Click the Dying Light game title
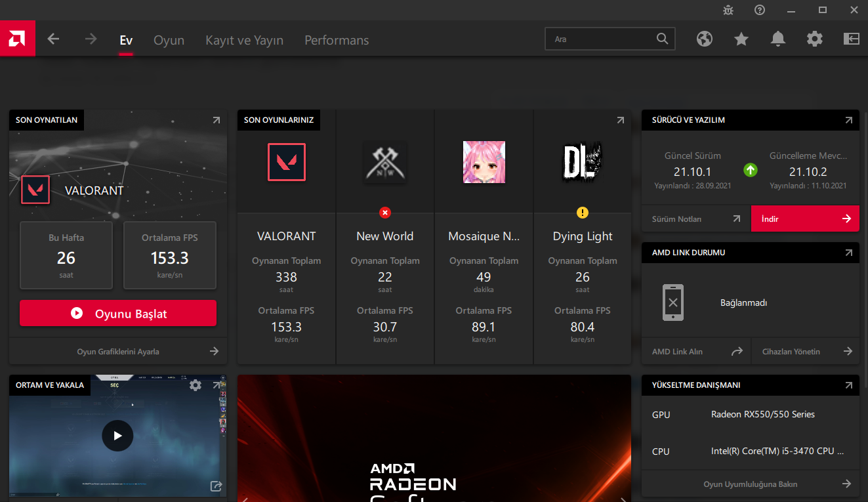 [x=583, y=236]
